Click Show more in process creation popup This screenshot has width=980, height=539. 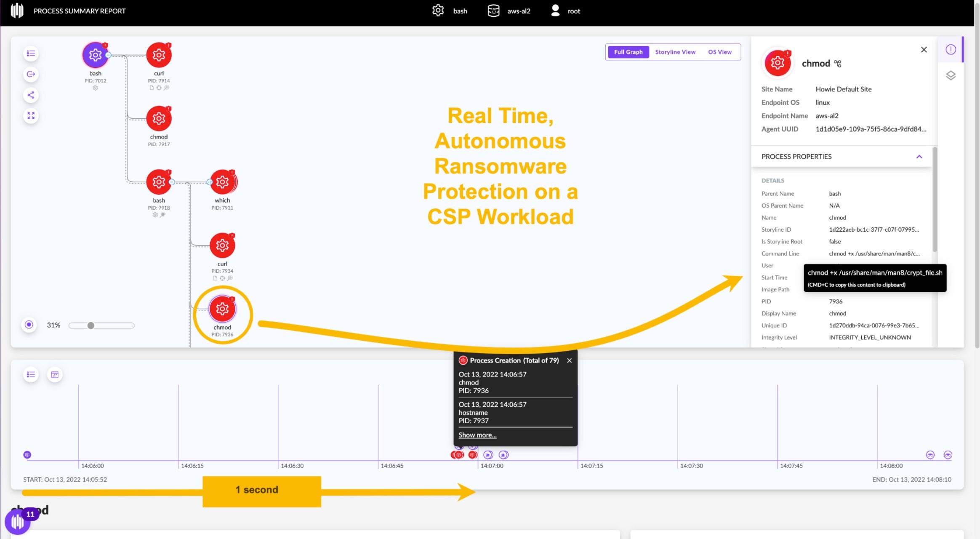477,435
